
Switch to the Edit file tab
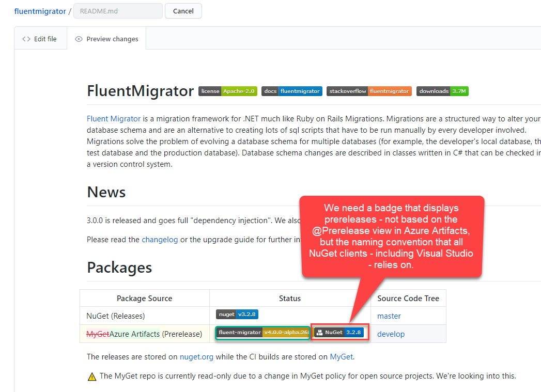(x=40, y=38)
